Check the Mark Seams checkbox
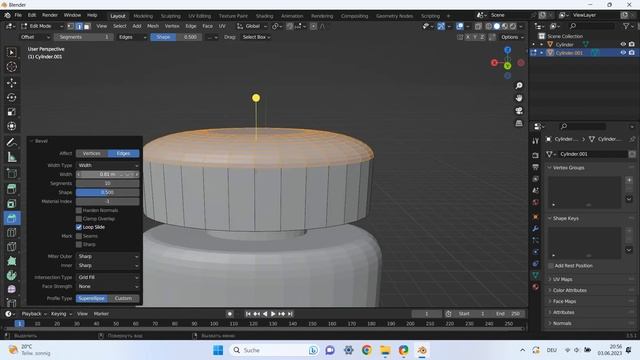 click(79, 236)
